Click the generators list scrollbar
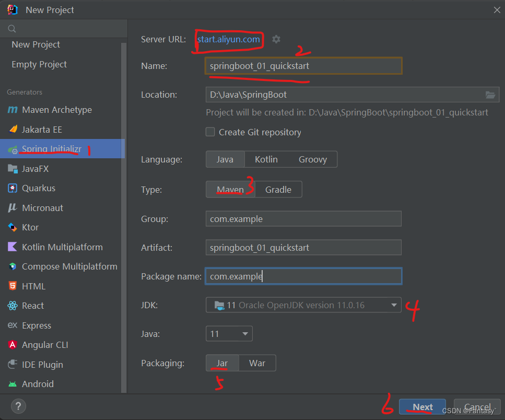Image resolution: width=505 pixels, height=420 pixels. click(x=124, y=218)
